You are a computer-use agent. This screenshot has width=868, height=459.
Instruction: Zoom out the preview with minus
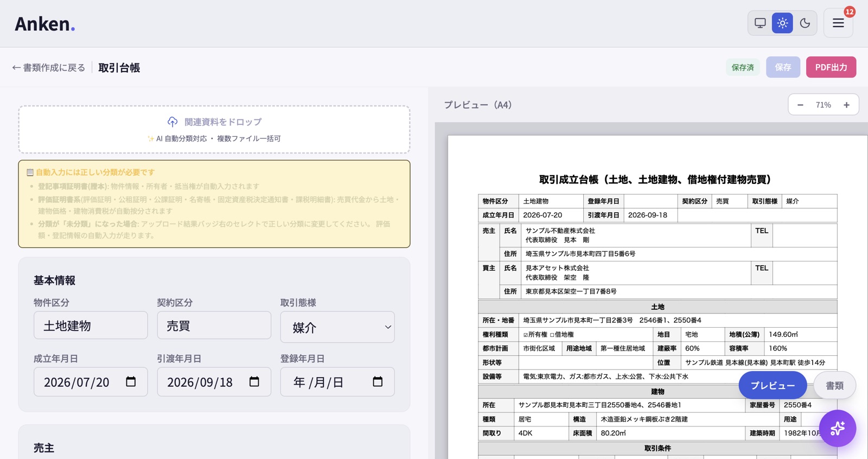800,105
